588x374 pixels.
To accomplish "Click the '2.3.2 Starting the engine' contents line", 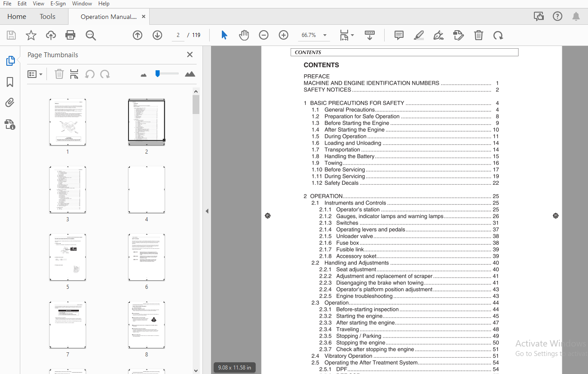I will pyautogui.click(x=409, y=316).
